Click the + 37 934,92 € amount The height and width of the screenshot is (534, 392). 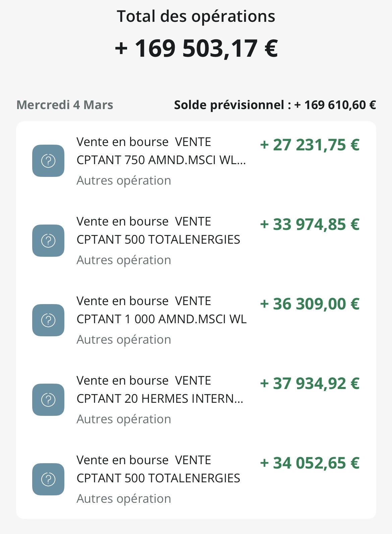click(310, 384)
